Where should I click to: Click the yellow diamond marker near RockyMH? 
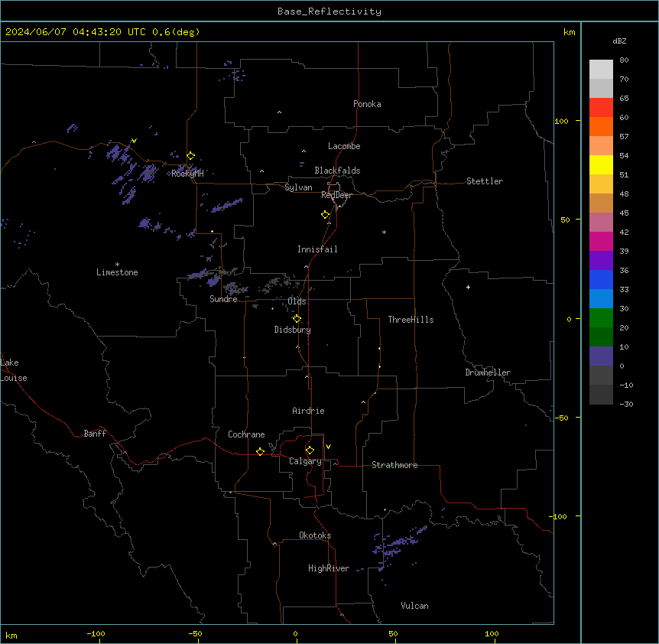(x=191, y=156)
